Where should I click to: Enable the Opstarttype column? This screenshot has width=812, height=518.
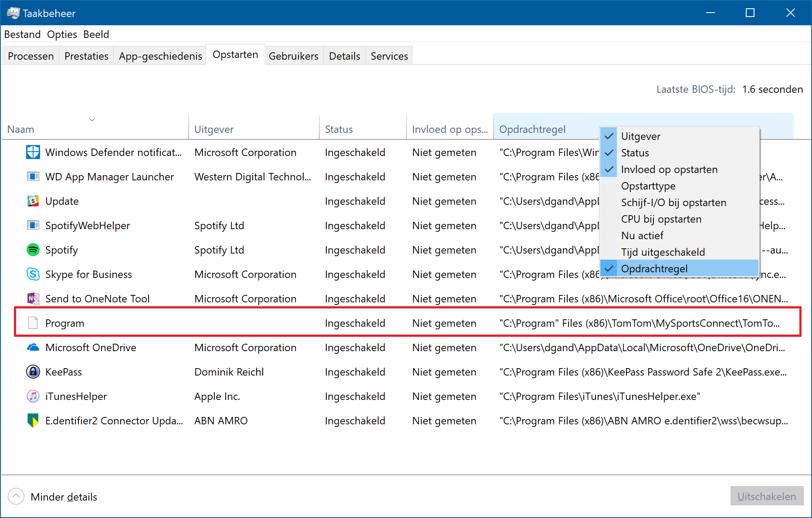coord(679,186)
